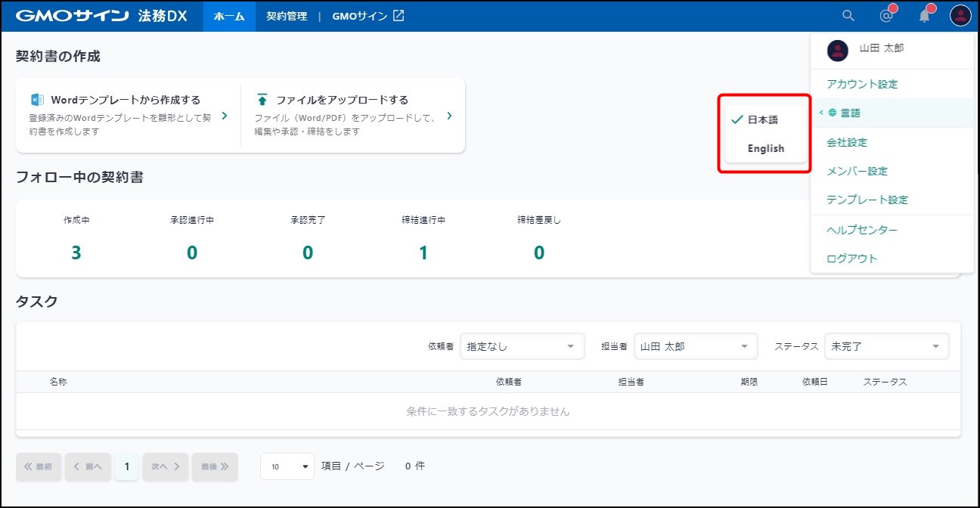Click the GMOサイン external link icon

(399, 16)
